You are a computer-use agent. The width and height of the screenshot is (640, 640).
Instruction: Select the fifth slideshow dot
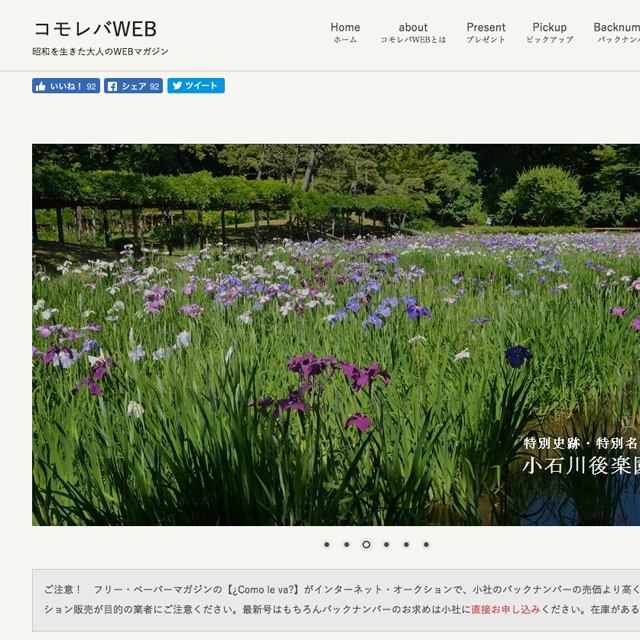(x=406, y=544)
